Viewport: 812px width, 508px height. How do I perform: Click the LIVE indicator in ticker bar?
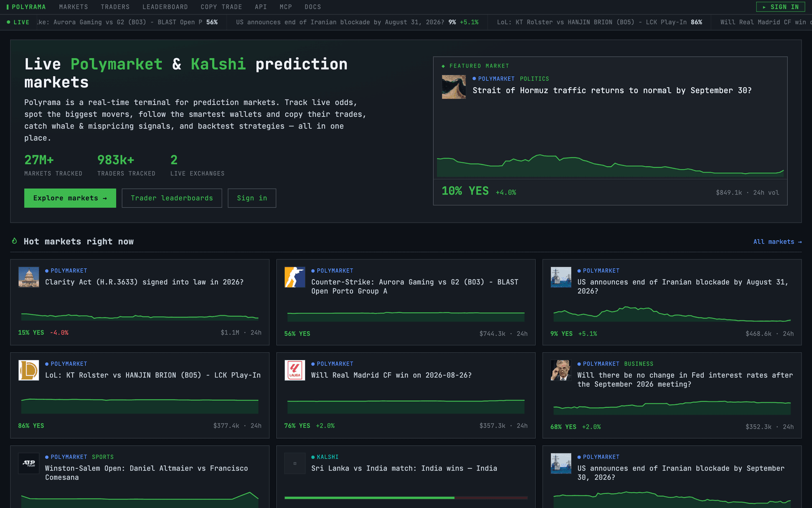click(18, 22)
